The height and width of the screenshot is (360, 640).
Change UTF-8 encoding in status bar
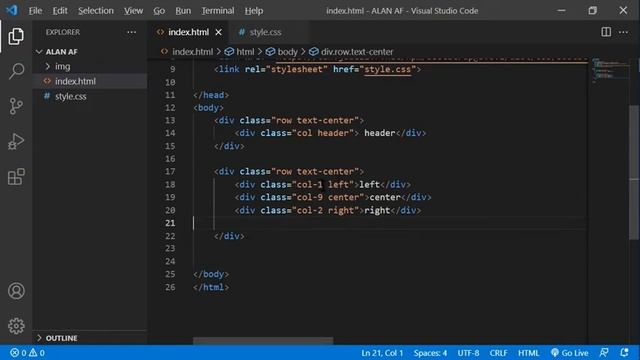468,353
